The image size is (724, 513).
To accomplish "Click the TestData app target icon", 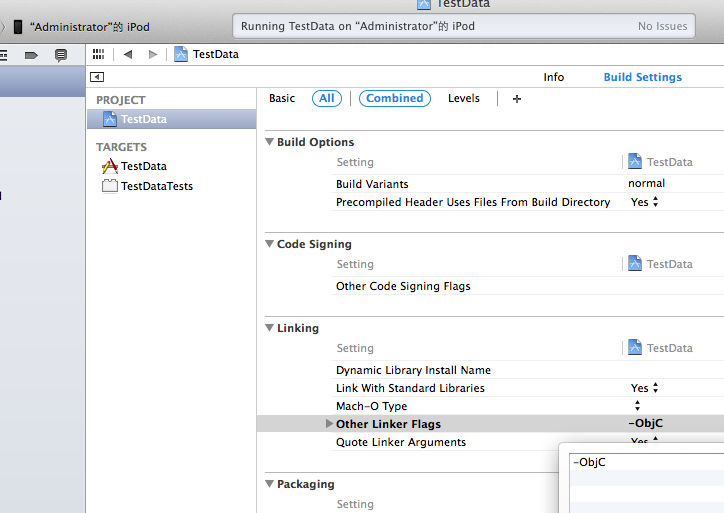I will [x=110, y=166].
